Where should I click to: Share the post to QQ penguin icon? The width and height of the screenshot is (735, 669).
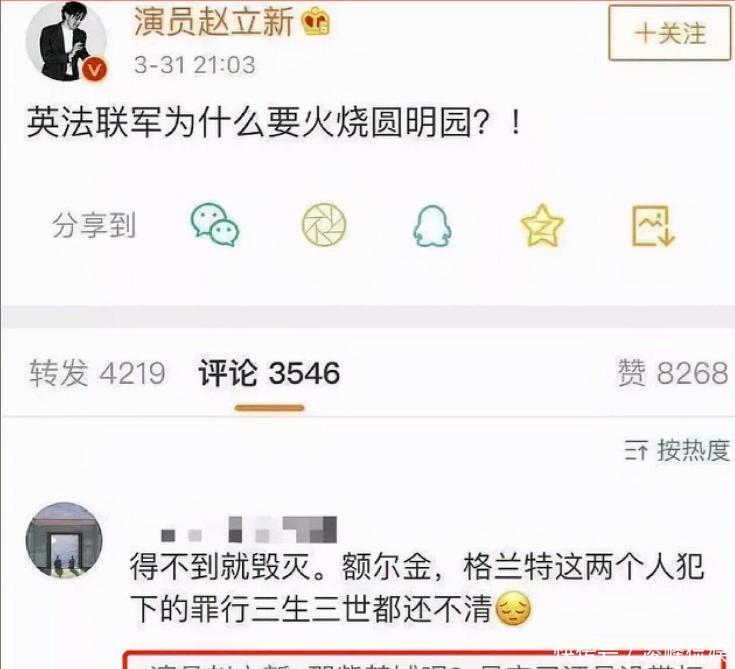(432, 226)
